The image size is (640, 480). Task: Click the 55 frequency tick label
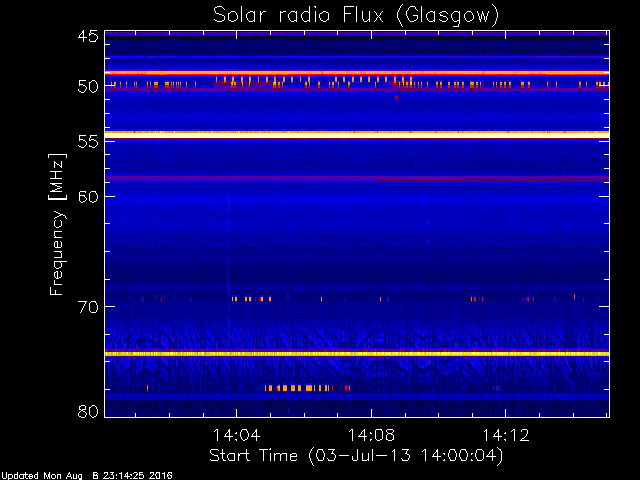tap(88, 142)
